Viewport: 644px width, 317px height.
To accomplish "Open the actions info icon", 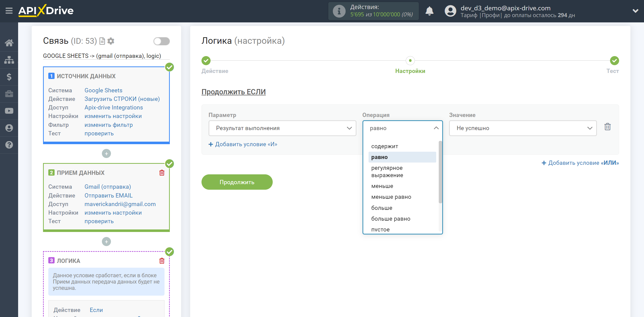I will [x=339, y=11].
